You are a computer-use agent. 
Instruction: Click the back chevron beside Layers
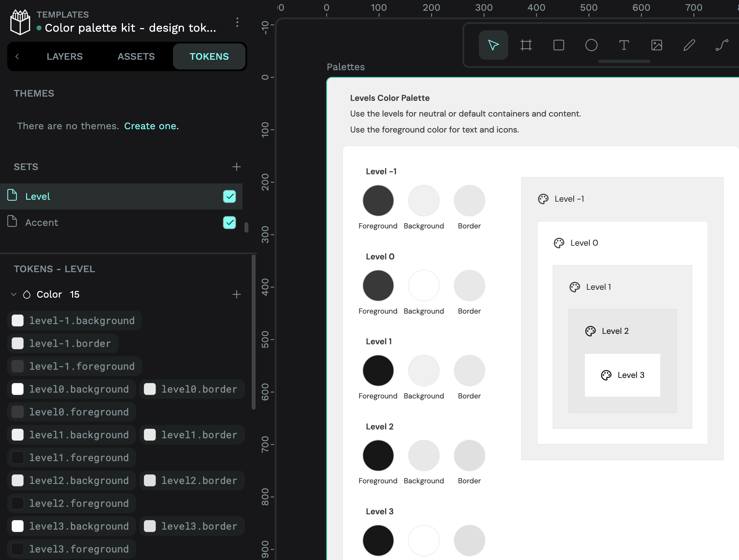(17, 56)
